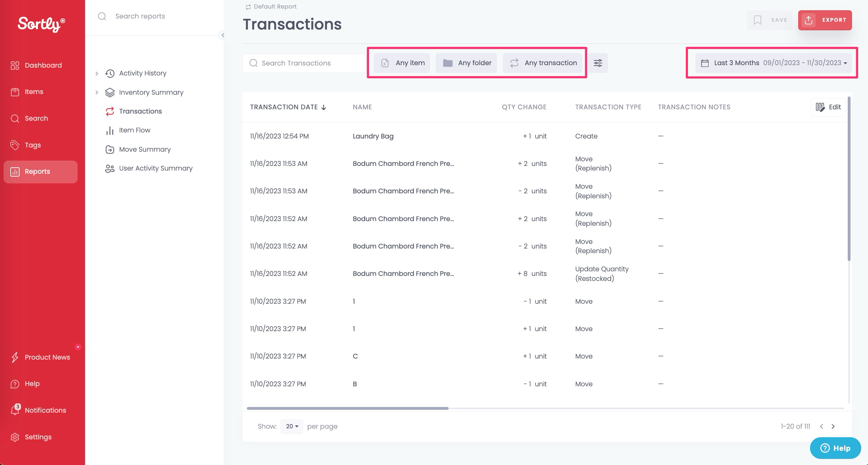Image resolution: width=868 pixels, height=465 pixels.
Task: Collapse the left reports panel
Action: point(223,35)
